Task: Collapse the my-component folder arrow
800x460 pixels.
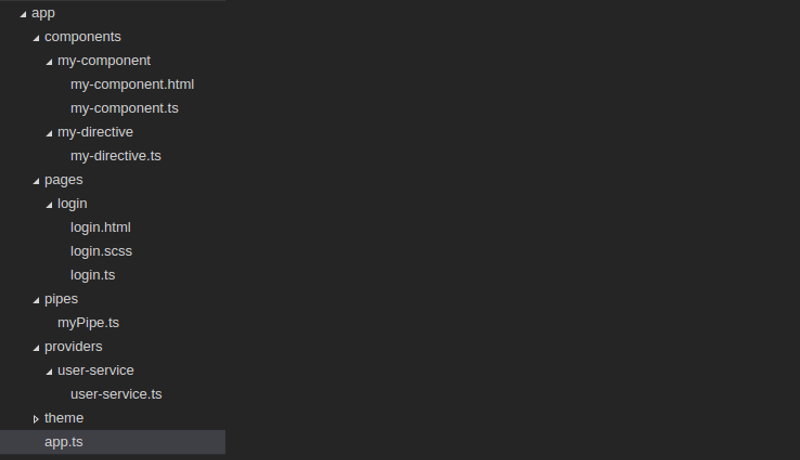Action: click(50, 62)
